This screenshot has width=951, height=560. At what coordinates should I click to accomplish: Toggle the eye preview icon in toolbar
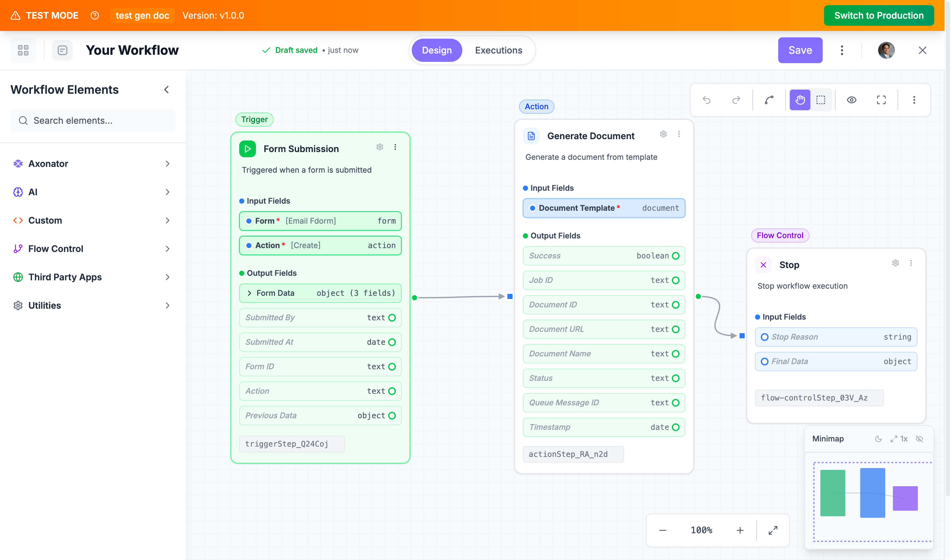point(851,100)
